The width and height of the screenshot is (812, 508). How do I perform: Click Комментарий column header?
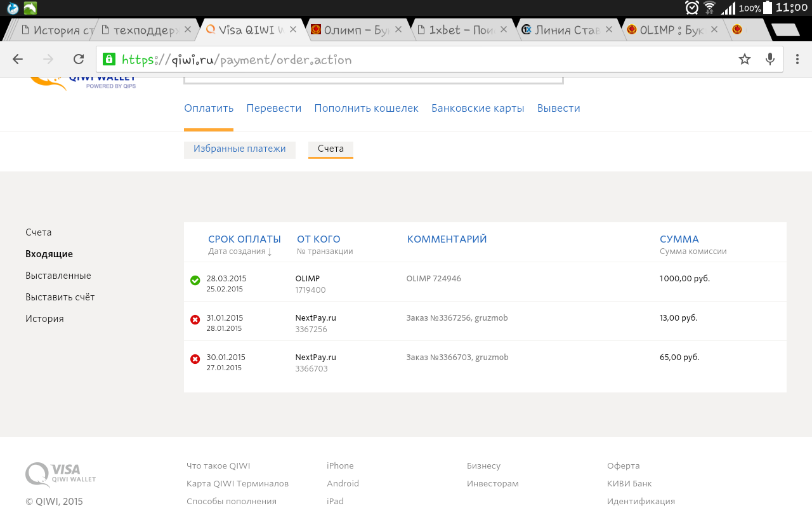coord(447,239)
